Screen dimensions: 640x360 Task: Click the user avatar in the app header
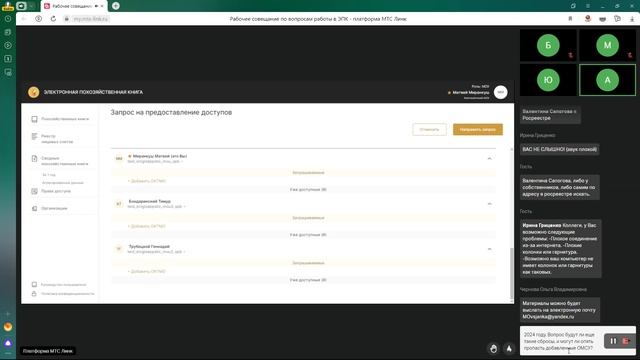click(500, 92)
